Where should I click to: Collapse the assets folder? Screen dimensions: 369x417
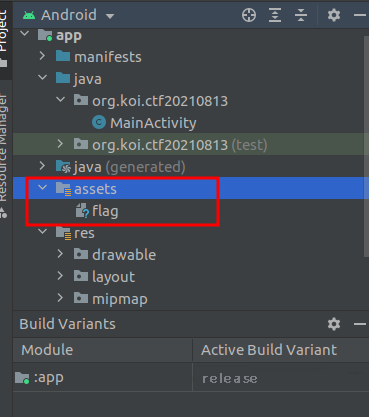click(42, 187)
